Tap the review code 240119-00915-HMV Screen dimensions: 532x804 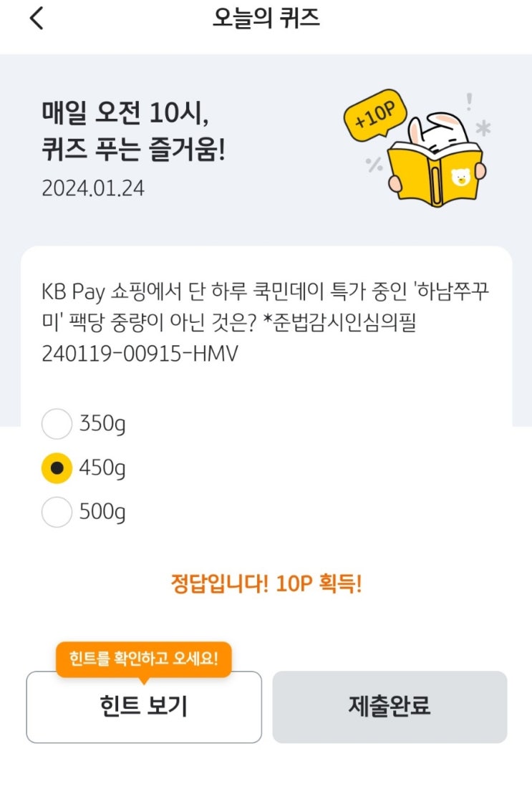(x=140, y=354)
